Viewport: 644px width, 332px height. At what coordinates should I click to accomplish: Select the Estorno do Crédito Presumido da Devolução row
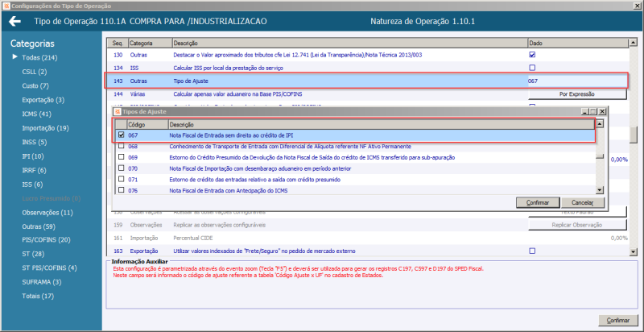click(354, 157)
